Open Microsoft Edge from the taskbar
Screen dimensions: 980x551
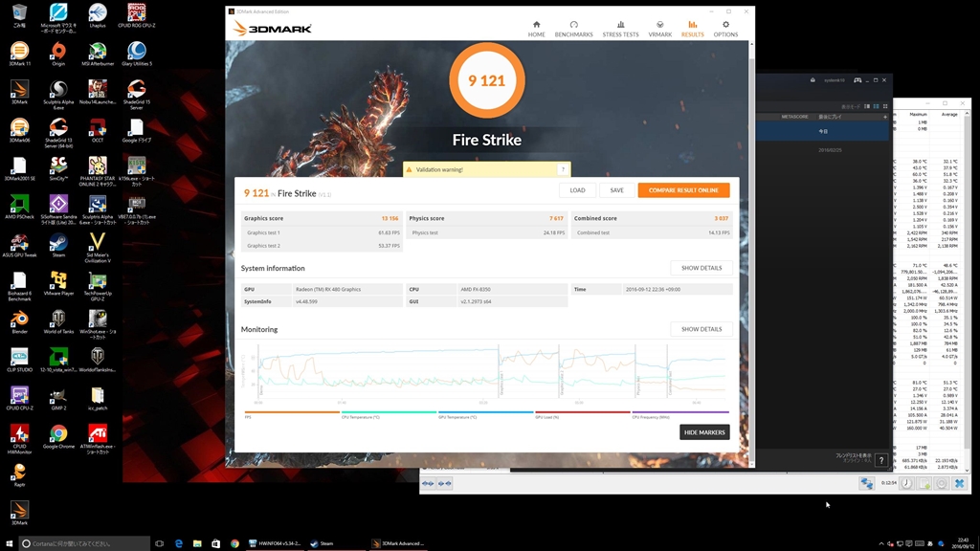[x=179, y=543]
